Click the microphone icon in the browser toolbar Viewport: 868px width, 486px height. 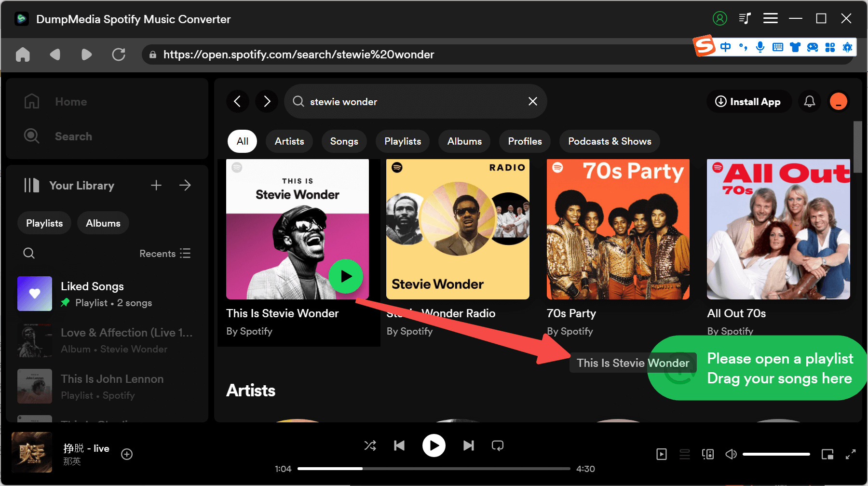[760, 47]
